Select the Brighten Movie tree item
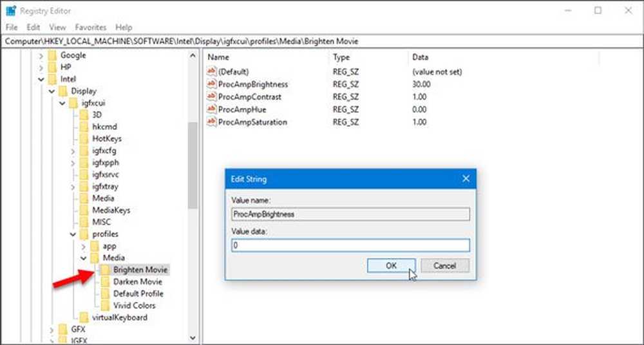This screenshot has height=345, width=644. click(140, 270)
